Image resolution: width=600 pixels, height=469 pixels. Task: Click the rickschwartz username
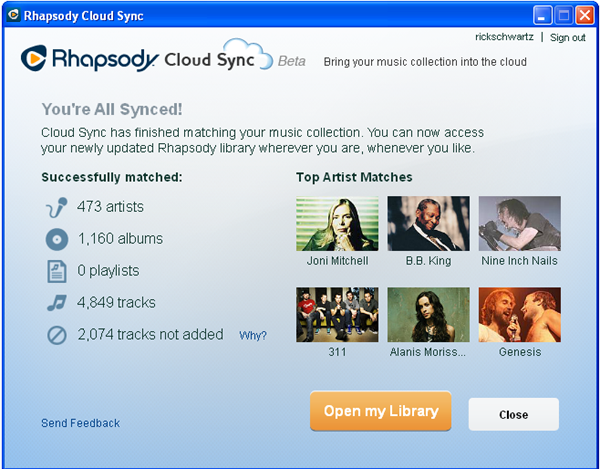point(505,37)
